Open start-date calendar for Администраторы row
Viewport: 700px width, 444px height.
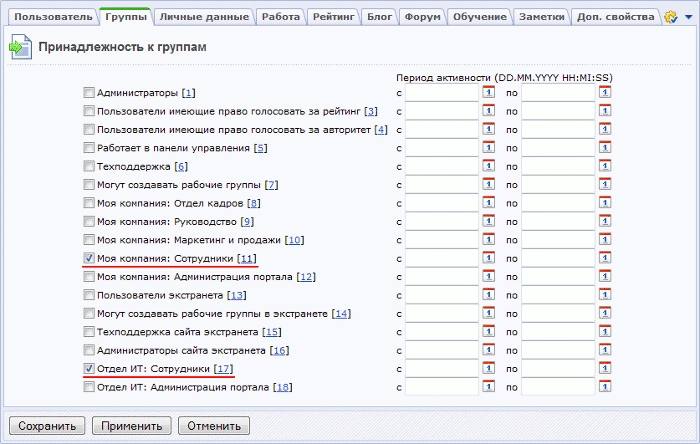pyautogui.click(x=488, y=93)
